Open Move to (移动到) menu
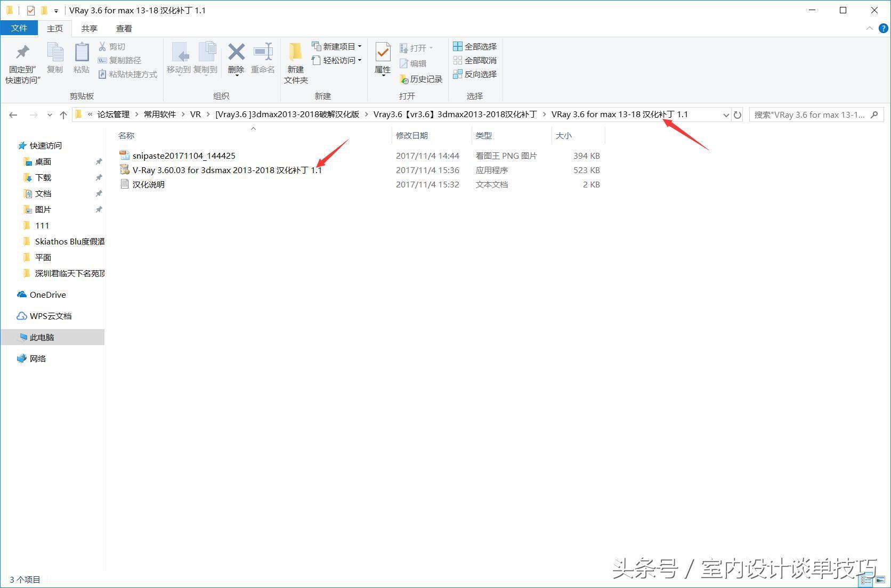Image resolution: width=891 pixels, height=588 pixels. tap(179, 59)
